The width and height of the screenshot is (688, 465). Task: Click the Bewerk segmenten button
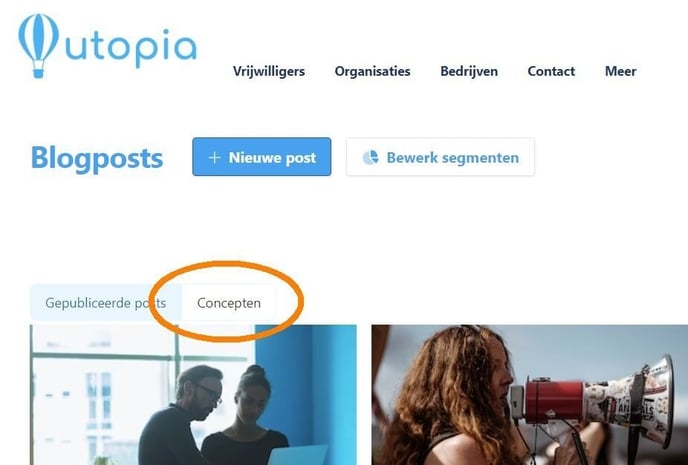pyautogui.click(x=440, y=157)
